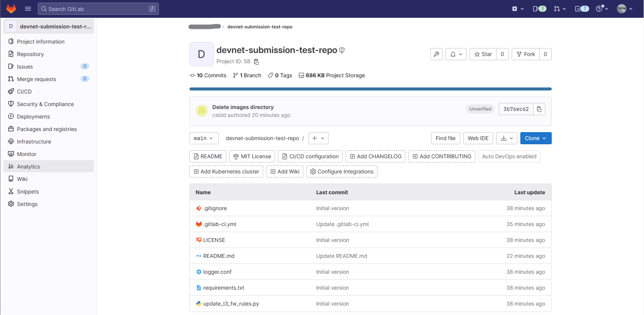Open Snippets in sidebar
This screenshot has height=315, width=644.
click(49, 192)
